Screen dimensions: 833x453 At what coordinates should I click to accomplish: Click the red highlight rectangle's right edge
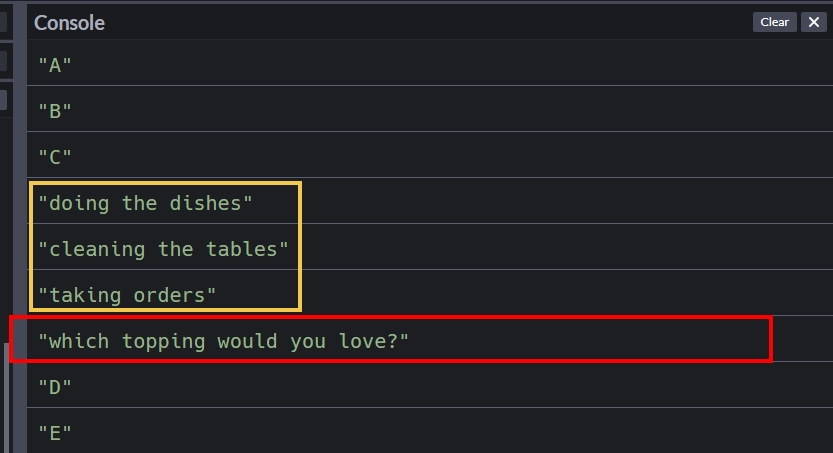coord(770,339)
